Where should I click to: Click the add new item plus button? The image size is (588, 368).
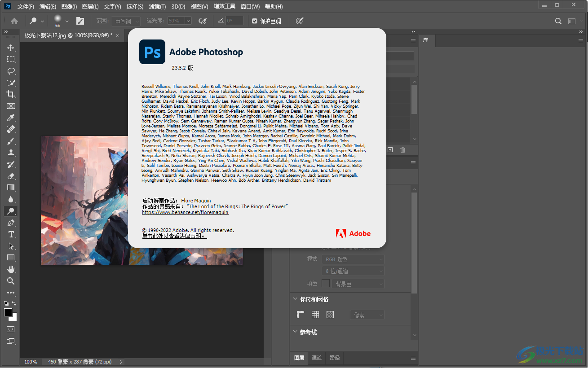coord(390,150)
